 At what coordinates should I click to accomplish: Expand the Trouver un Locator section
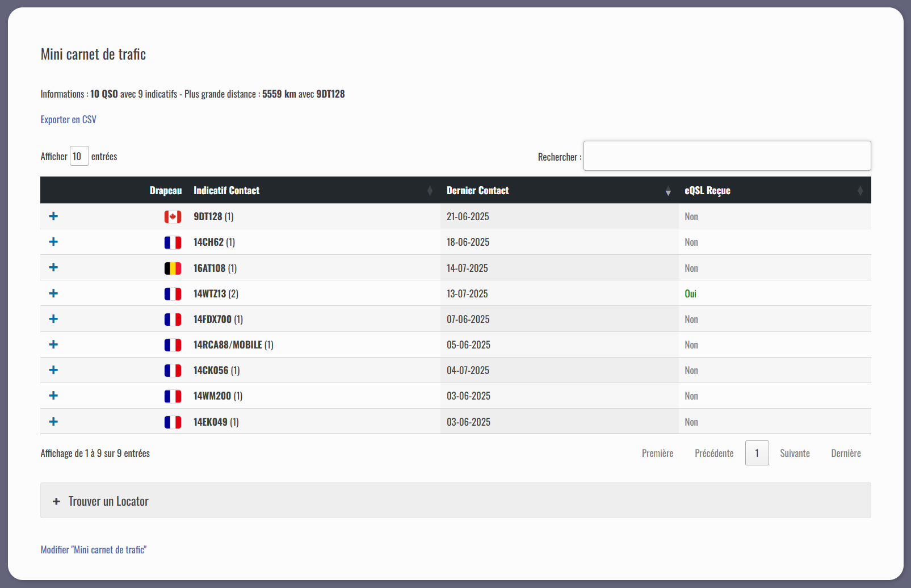108,501
